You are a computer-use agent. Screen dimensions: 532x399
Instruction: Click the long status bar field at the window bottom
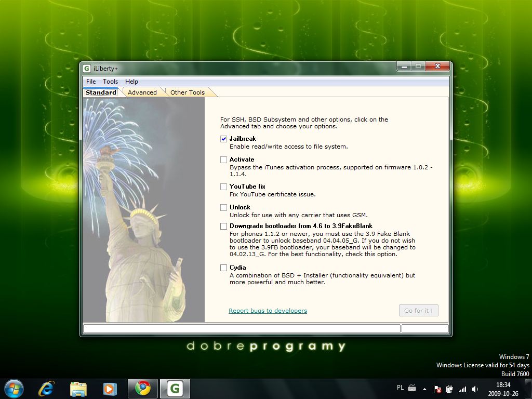coord(242,328)
